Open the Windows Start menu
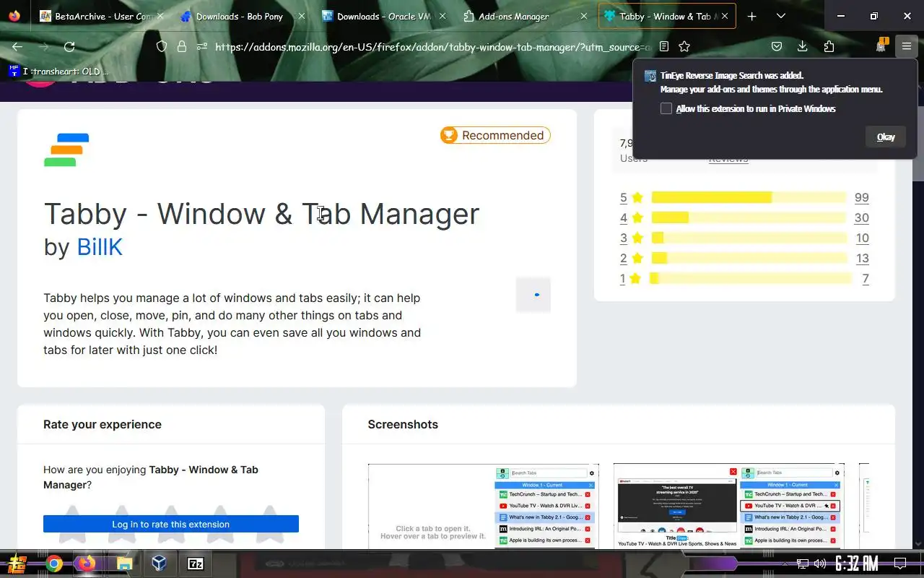 tap(17, 564)
